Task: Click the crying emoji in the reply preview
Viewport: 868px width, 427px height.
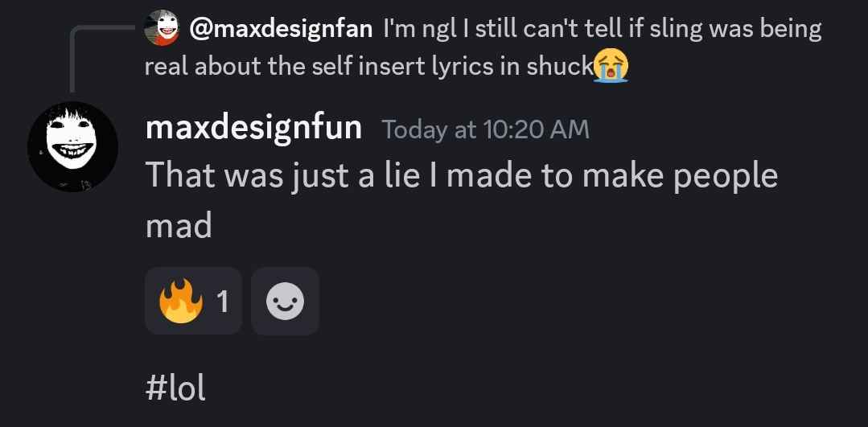Action: point(611,66)
